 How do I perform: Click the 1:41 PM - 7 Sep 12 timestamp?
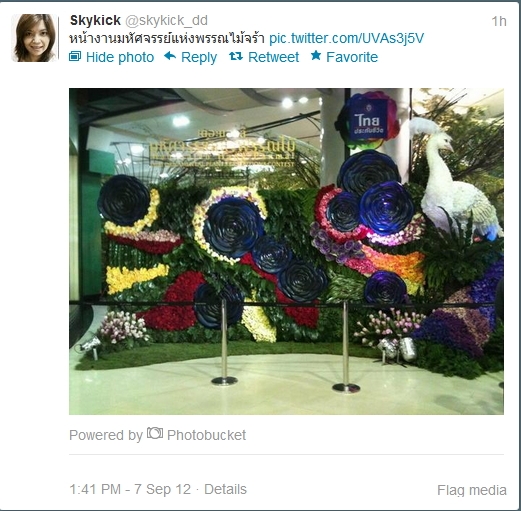click(x=130, y=489)
